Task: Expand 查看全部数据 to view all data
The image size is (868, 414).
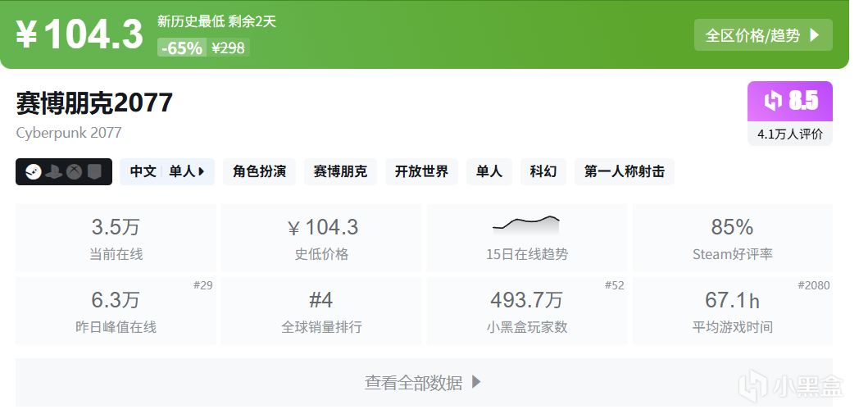Action: [x=424, y=383]
